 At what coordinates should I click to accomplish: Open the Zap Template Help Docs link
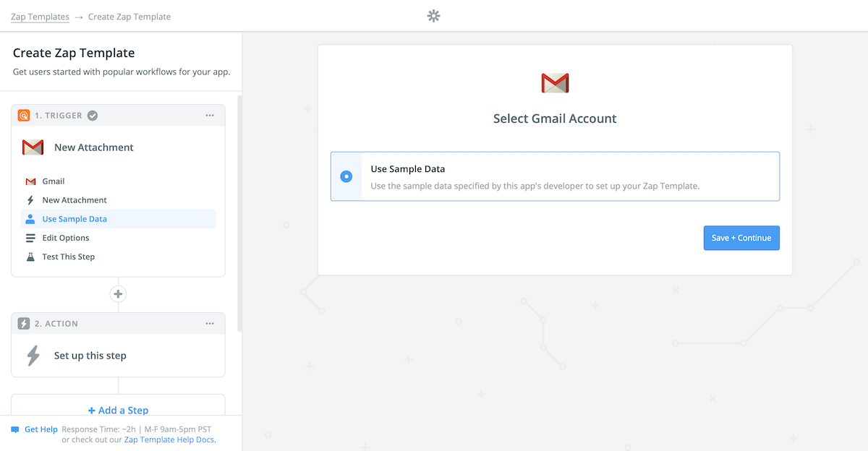[169, 439]
